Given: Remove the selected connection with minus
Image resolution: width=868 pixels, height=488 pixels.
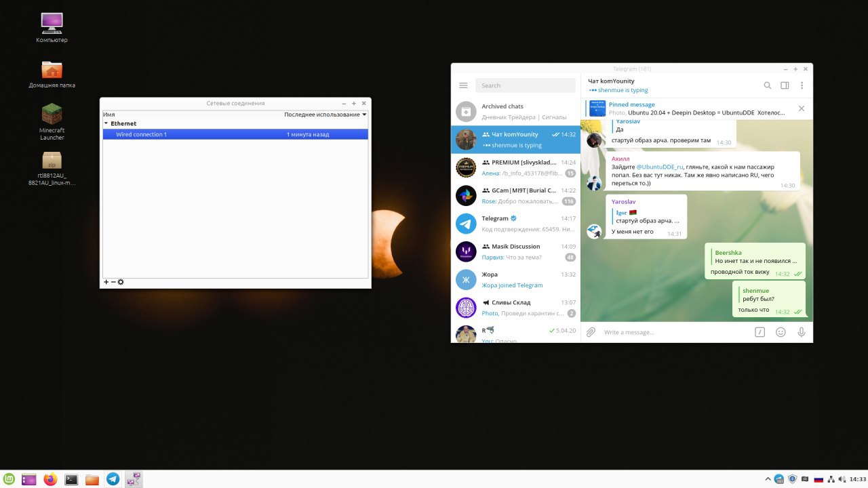Looking at the screenshot, I should (113, 282).
